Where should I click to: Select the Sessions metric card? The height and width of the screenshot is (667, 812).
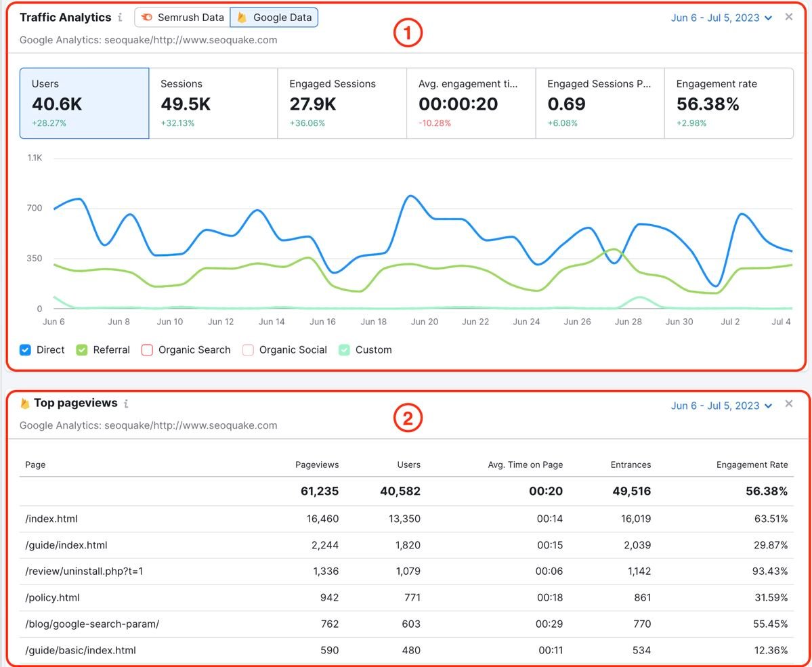point(213,103)
